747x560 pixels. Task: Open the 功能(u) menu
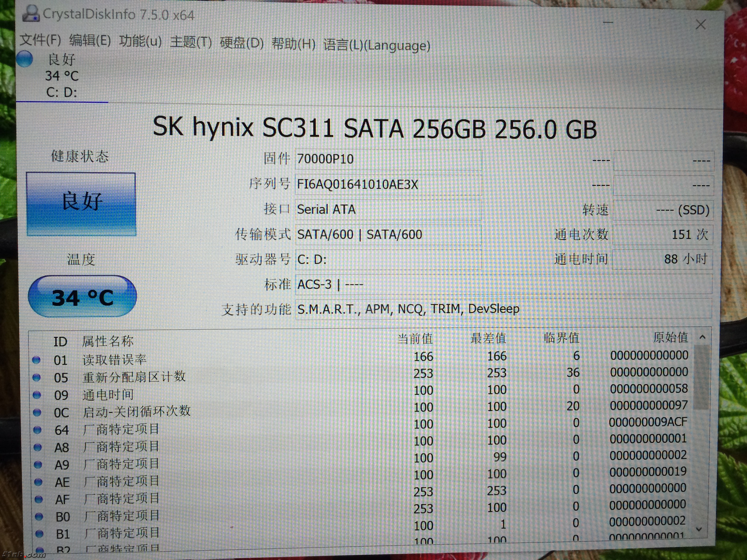140,41
